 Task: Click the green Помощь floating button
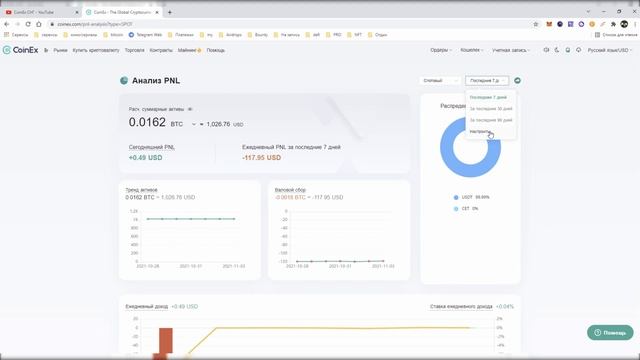click(x=610, y=333)
